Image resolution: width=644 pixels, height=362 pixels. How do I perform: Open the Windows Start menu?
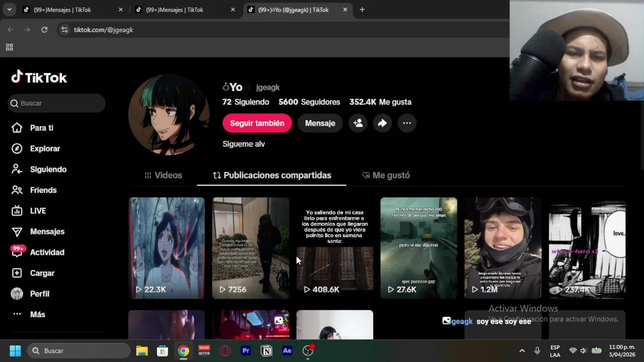(x=15, y=351)
